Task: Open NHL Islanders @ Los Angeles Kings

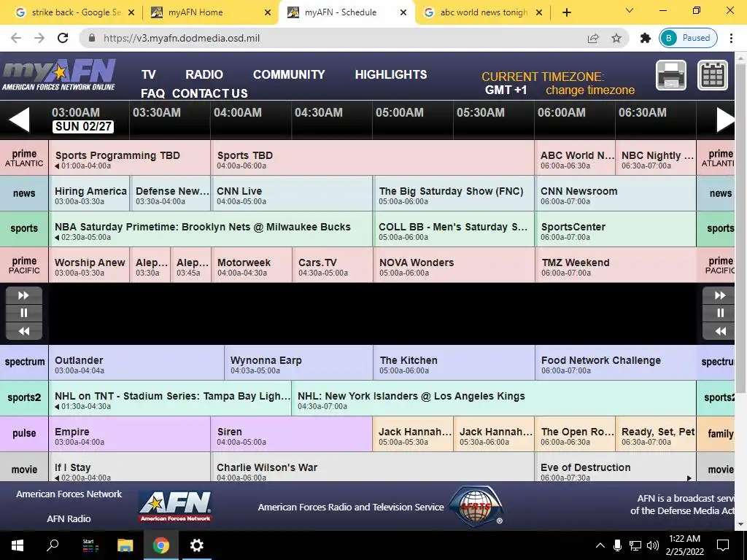Action: (494, 398)
